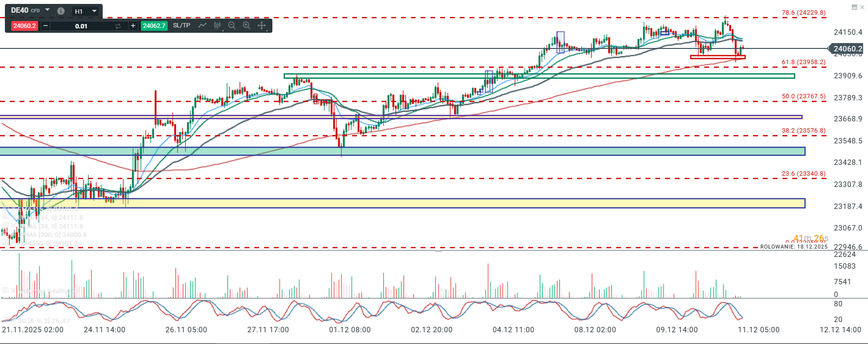
Task: Decrease trade volume with minus button
Action: [x=45, y=26]
